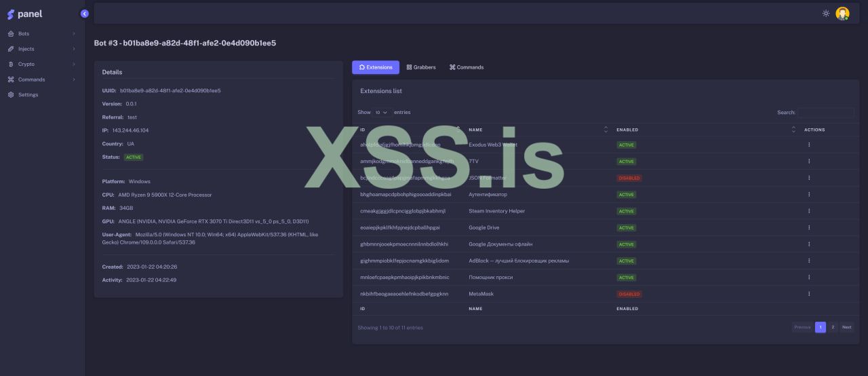Click the Commands sidebar icon
This screenshot has height=376, width=868.
[11, 79]
